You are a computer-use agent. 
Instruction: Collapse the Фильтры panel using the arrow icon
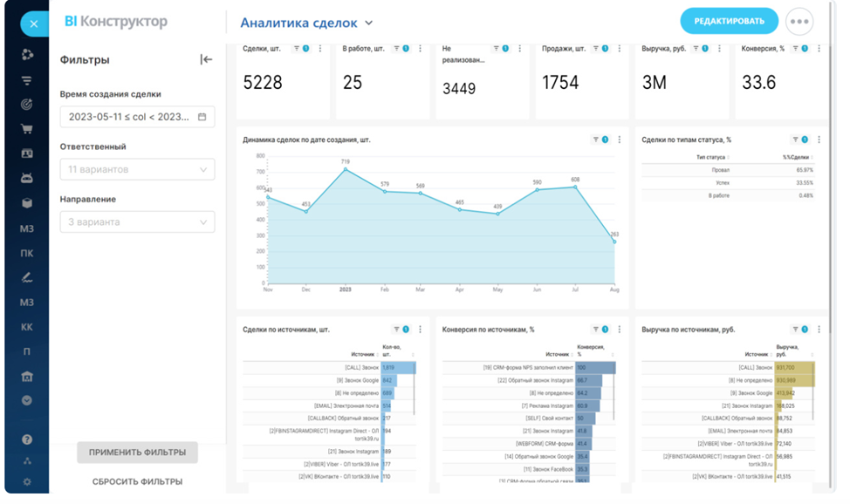click(x=206, y=59)
